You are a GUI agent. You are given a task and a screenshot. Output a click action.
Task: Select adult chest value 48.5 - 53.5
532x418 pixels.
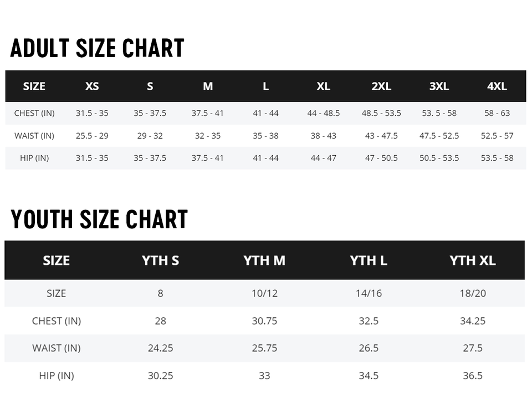pyautogui.click(x=381, y=113)
